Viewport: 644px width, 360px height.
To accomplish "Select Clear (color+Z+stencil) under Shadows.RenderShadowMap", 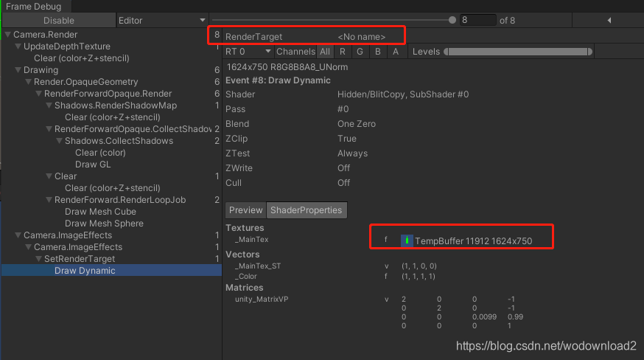I will 113,117.
